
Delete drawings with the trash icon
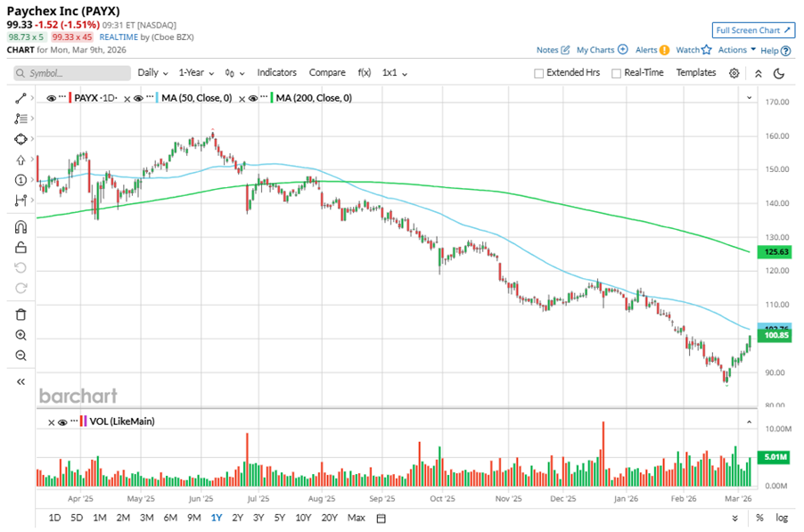[x=21, y=315]
